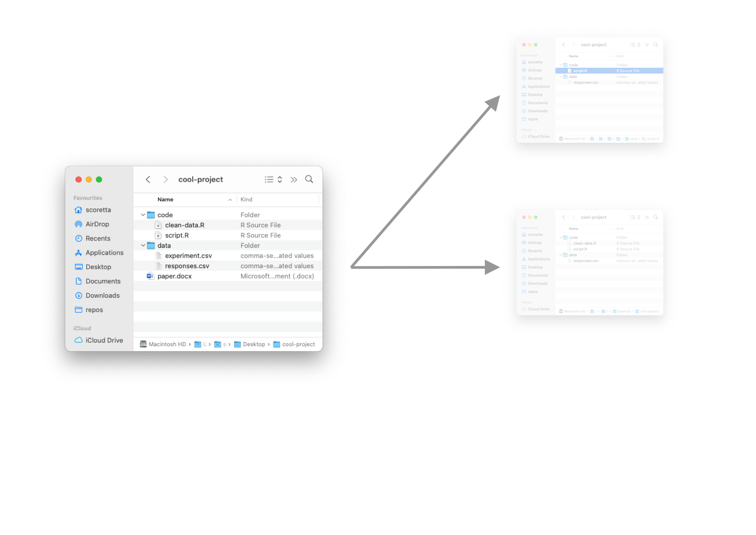The height and width of the screenshot is (535, 756).
Task: Select Applications in the sidebar
Action: coord(104,253)
